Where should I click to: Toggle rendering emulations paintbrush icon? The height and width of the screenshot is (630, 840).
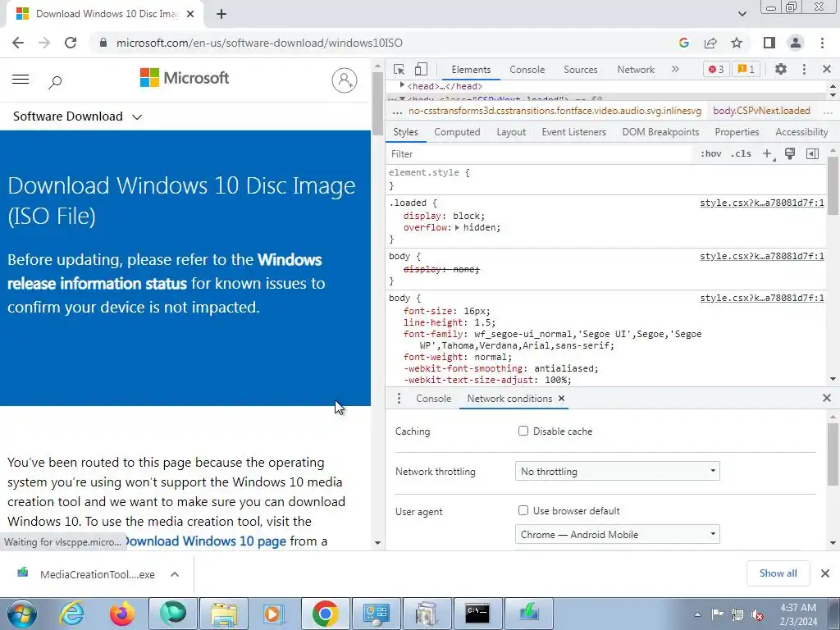pos(790,154)
